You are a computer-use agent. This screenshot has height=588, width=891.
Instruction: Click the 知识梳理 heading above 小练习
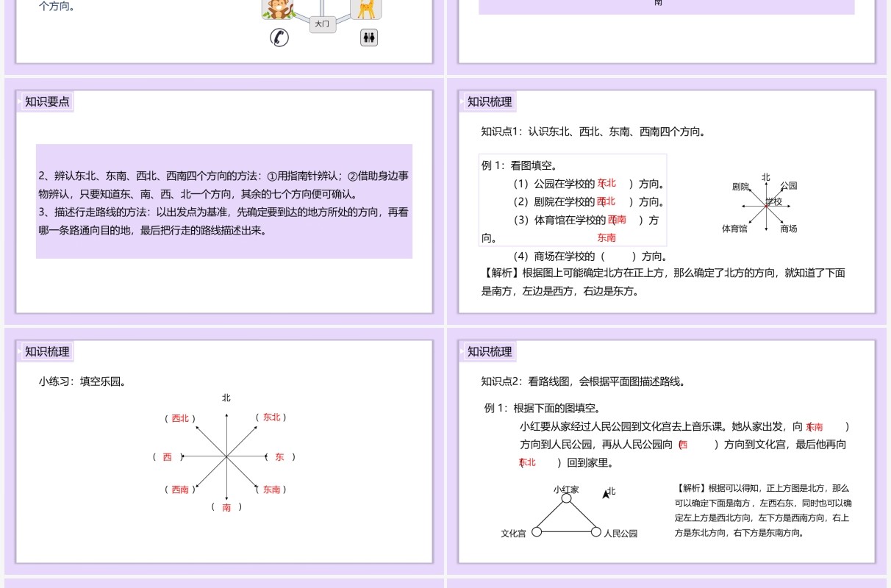(47, 352)
